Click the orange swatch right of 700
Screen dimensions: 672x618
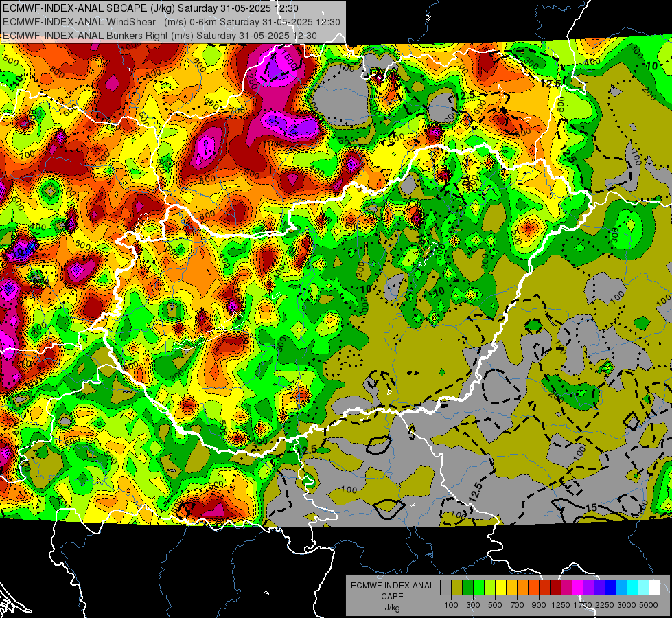(523, 587)
